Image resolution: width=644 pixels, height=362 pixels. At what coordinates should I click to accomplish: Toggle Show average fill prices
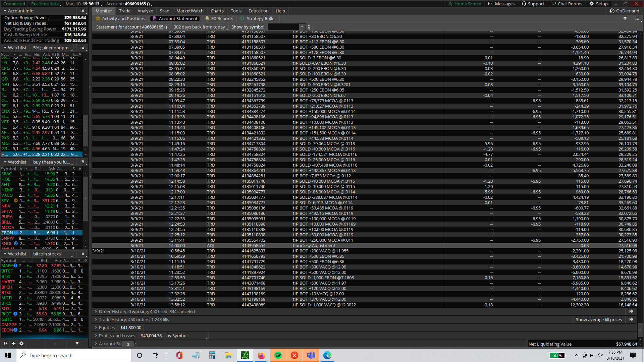pyautogui.click(x=598, y=319)
